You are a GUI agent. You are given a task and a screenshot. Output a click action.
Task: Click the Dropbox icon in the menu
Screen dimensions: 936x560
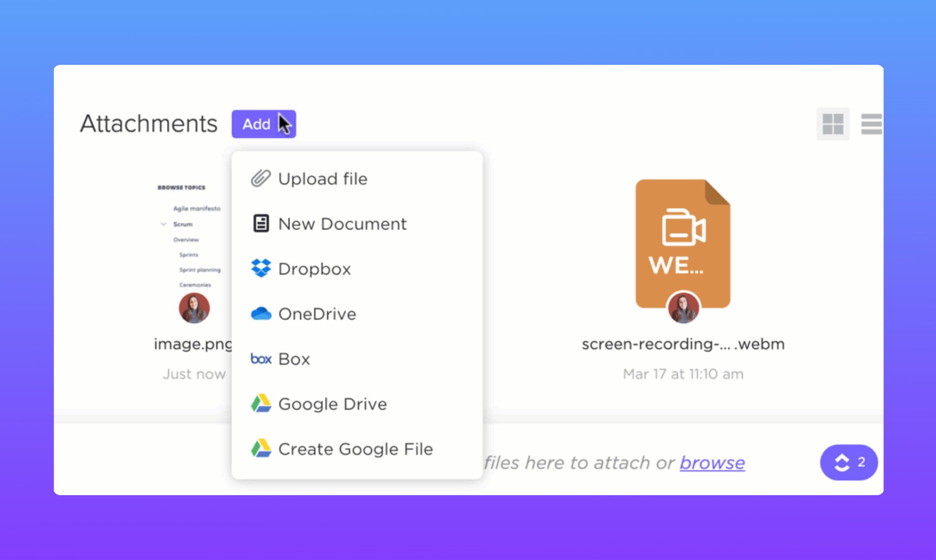click(x=260, y=268)
